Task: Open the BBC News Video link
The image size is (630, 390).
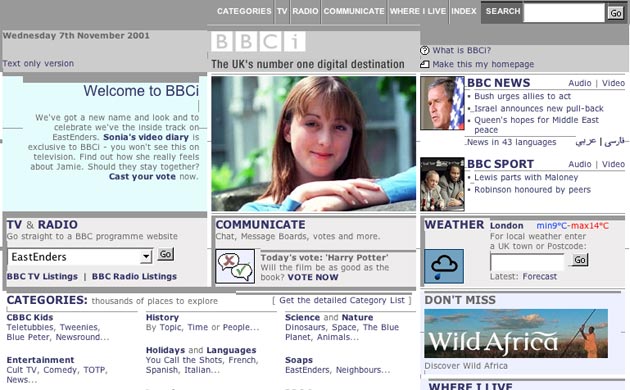Action: coord(613,83)
